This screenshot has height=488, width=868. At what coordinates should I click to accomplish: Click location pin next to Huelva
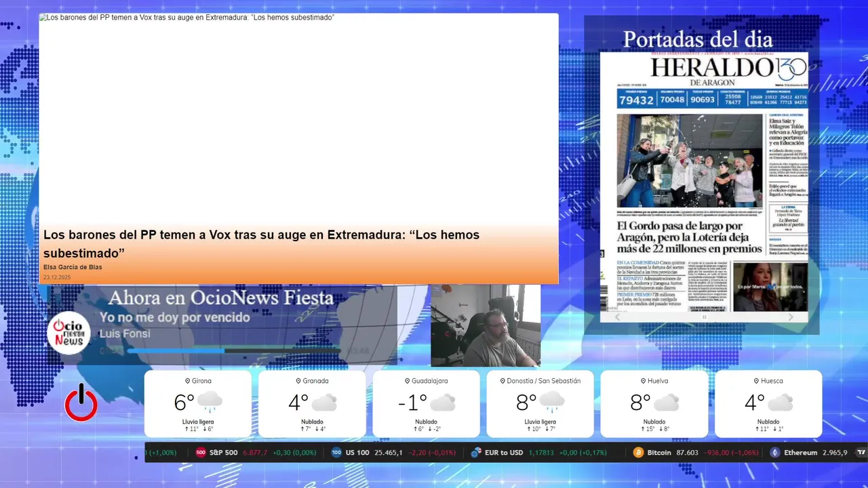(x=642, y=381)
